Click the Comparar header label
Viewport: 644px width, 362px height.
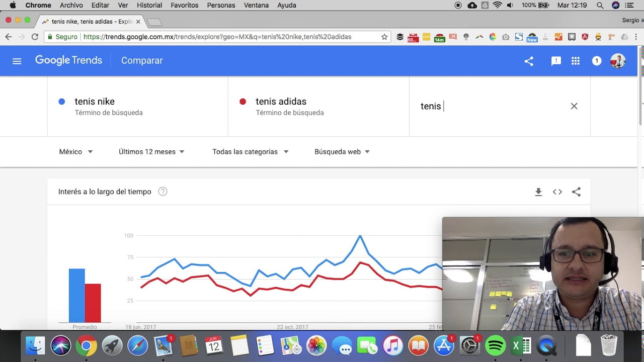pyautogui.click(x=142, y=60)
